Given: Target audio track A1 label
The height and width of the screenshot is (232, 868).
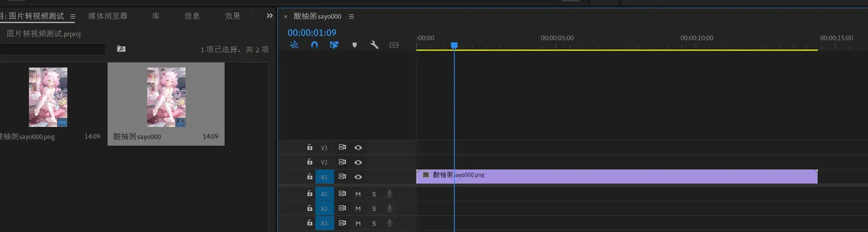Looking at the screenshot, I should [324, 194].
